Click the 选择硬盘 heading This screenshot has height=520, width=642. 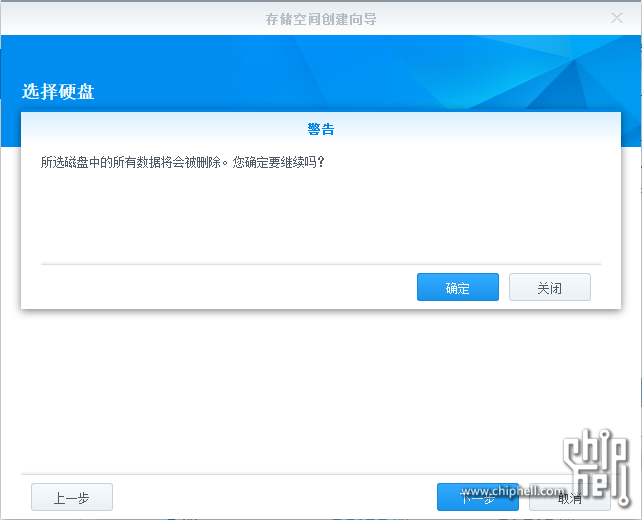[58, 92]
